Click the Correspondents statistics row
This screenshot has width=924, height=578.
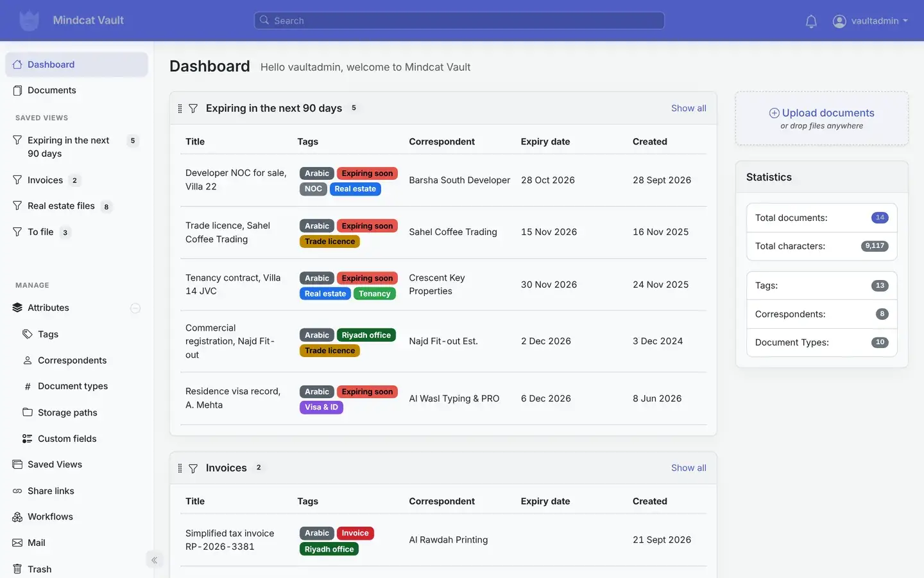point(822,314)
